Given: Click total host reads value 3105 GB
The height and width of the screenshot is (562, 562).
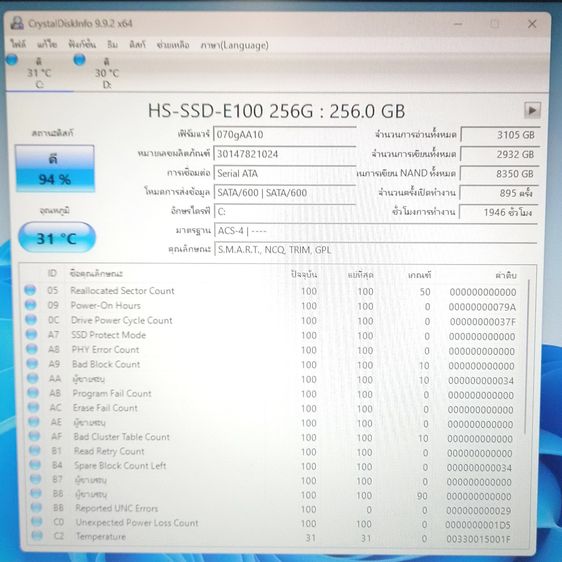Looking at the screenshot, I should (500, 135).
